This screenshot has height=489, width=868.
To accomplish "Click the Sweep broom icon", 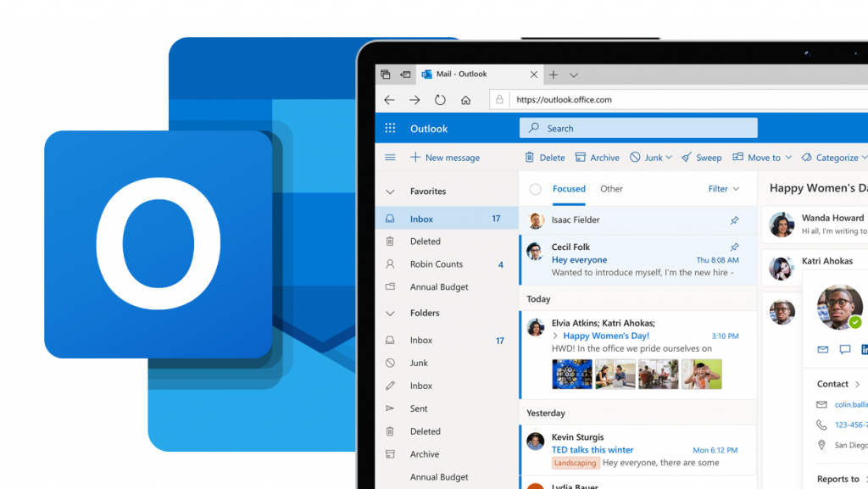I will point(701,158).
